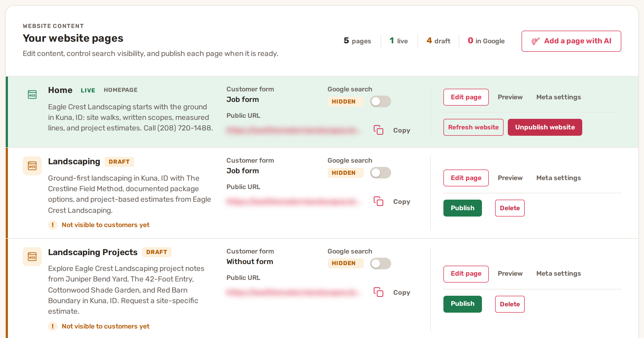644x338 pixels.
Task: Edit the Home page
Action: coord(466,97)
